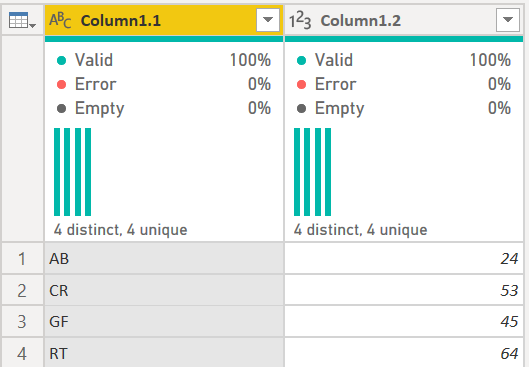Click the cell containing CR
The image size is (529, 367).
click(164, 290)
